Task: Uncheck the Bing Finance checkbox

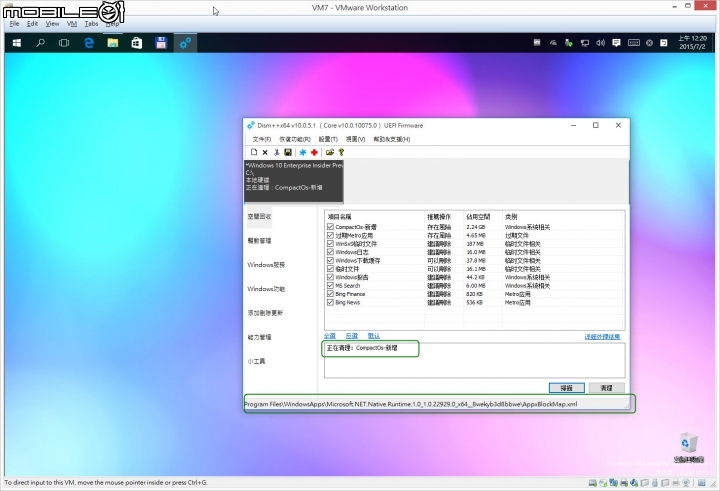Action: click(x=330, y=294)
